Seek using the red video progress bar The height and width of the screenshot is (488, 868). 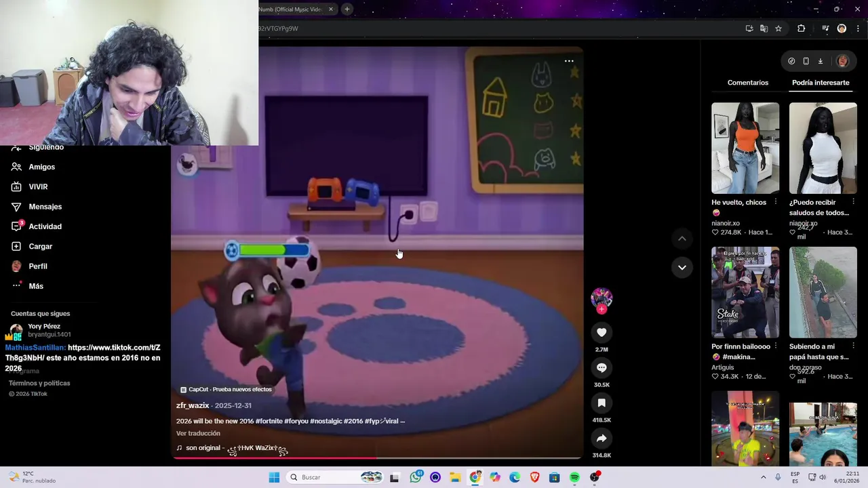377,458
